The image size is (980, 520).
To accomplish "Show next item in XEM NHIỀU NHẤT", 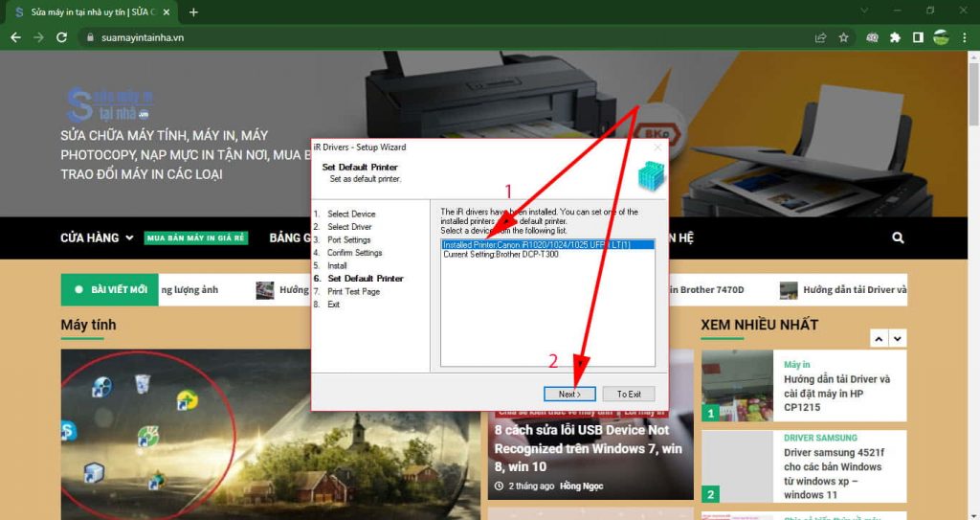I will coord(898,339).
